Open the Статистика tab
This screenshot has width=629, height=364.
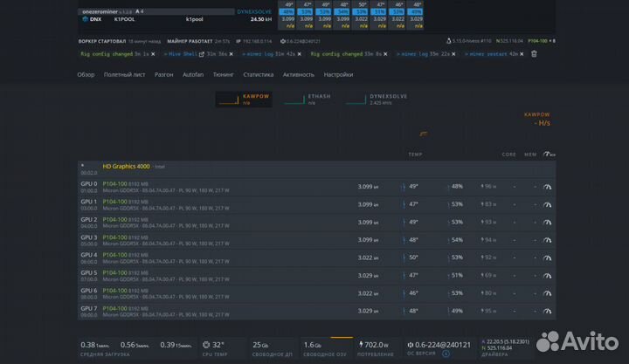point(259,74)
